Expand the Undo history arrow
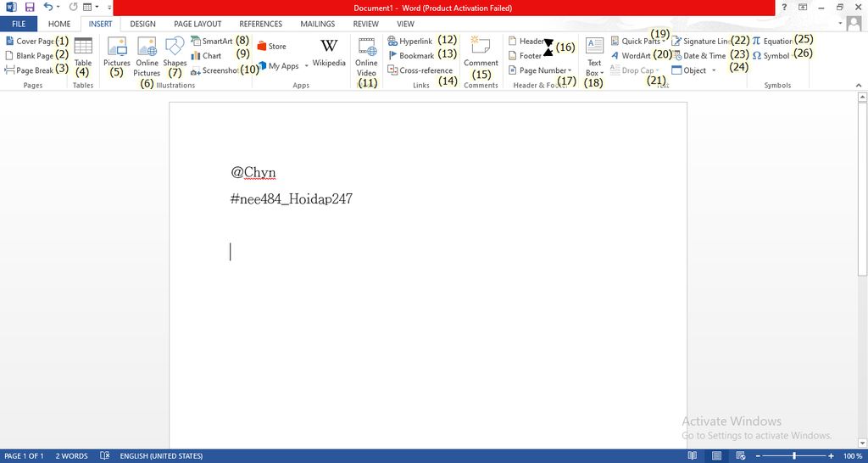The image size is (868, 463). click(x=58, y=7)
